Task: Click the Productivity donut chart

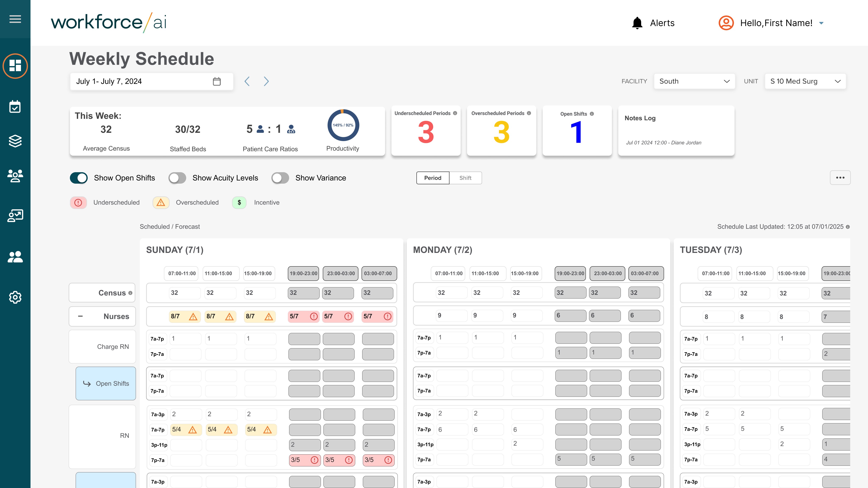Action: pyautogui.click(x=343, y=125)
